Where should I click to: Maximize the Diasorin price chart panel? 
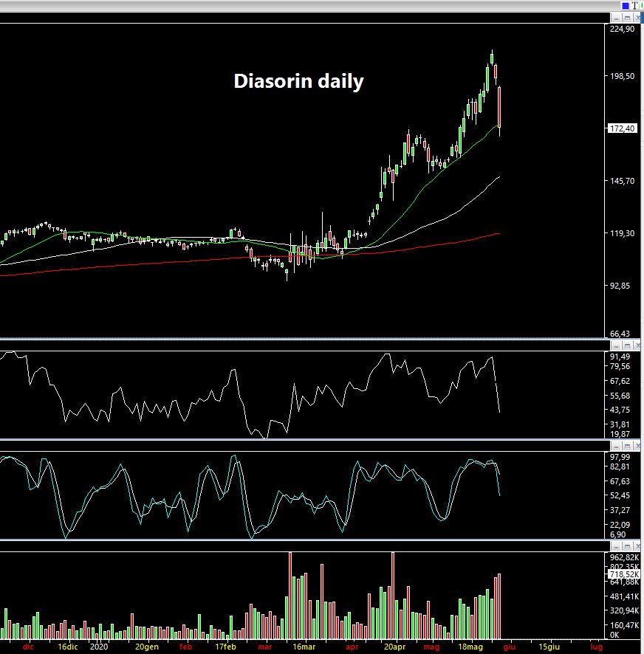(627, 18)
